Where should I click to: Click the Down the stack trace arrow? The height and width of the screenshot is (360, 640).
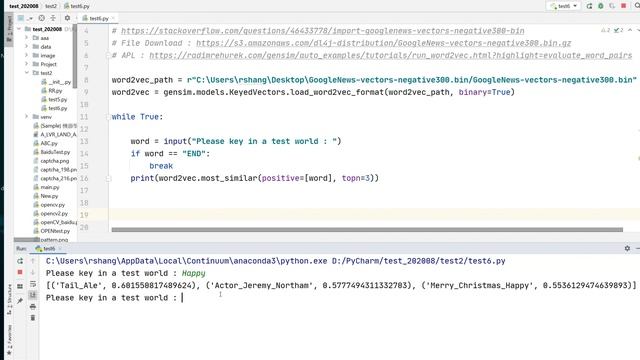[33, 272]
